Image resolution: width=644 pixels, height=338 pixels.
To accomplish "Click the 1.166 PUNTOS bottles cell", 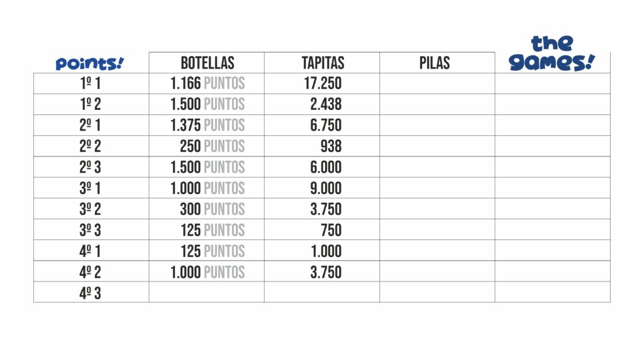I will point(208,84).
